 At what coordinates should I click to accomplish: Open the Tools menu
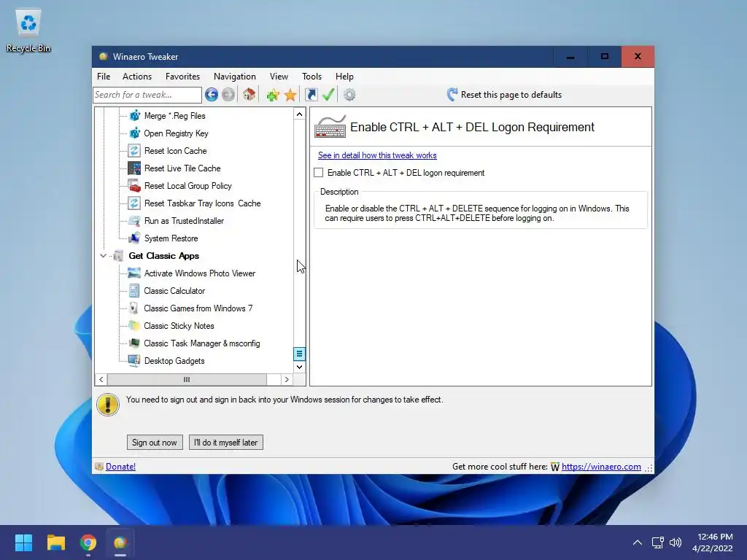(311, 77)
